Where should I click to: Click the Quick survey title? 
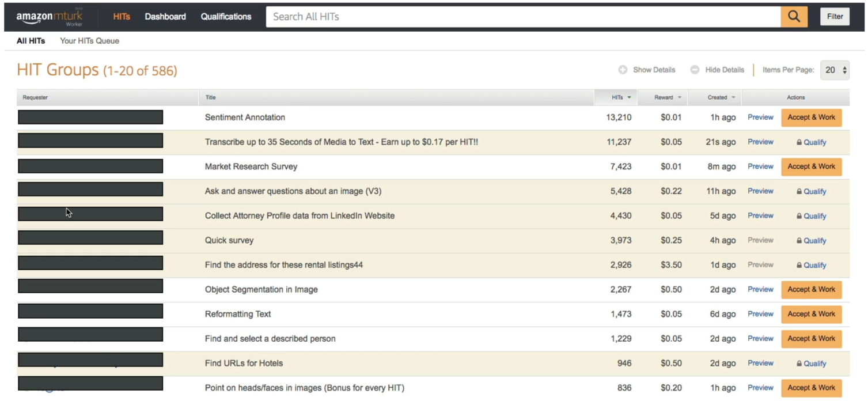(x=229, y=241)
